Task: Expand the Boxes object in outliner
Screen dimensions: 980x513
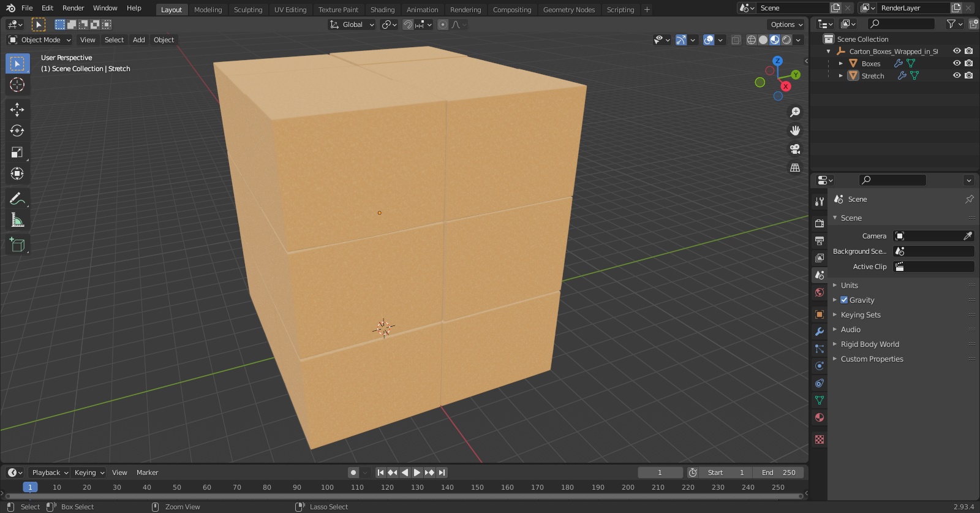Action: click(x=840, y=63)
